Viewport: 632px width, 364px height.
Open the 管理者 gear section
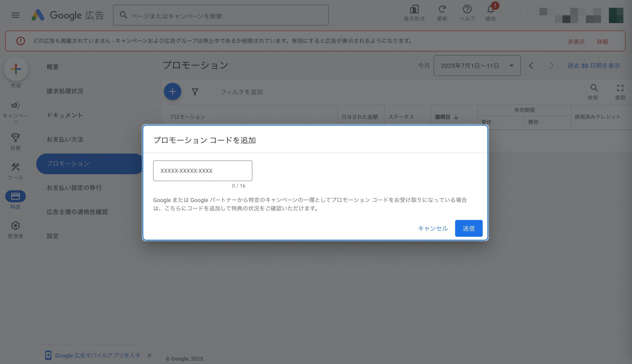pos(15,226)
